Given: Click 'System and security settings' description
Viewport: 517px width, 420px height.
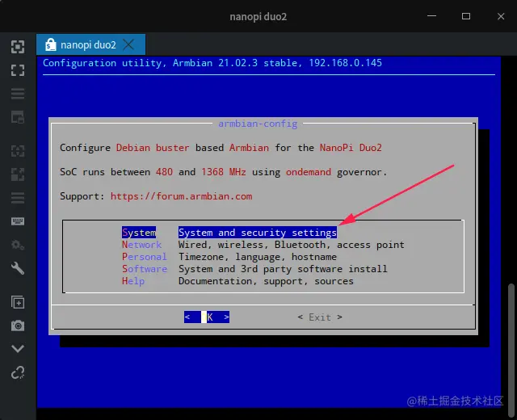Looking at the screenshot, I should (258, 233).
